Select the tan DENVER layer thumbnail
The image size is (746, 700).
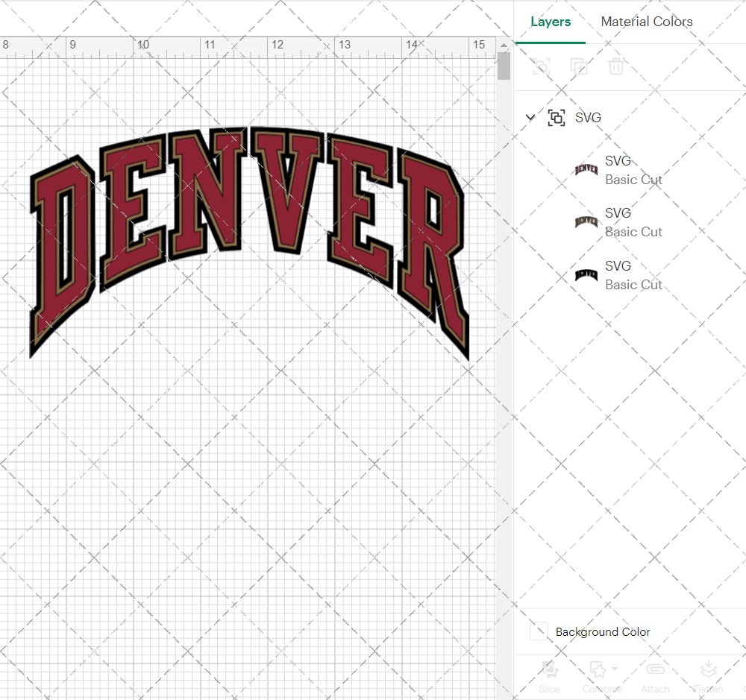586,221
